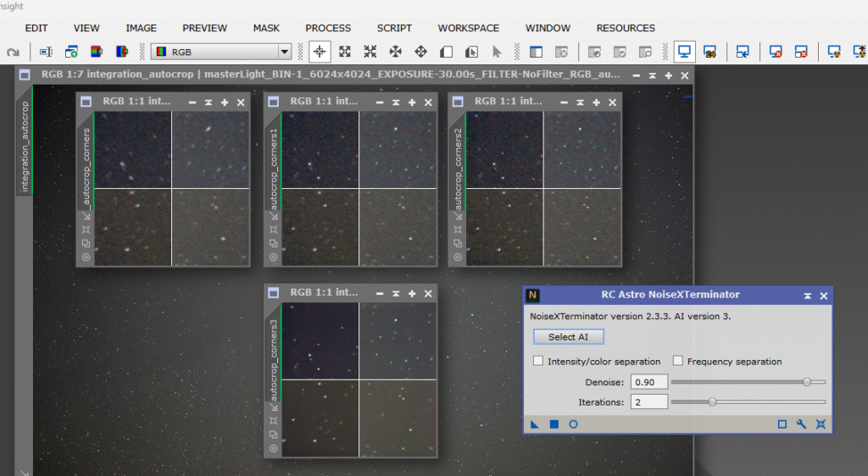868x476 pixels.
Task: Open the PREVIEW menu
Action: (x=205, y=28)
